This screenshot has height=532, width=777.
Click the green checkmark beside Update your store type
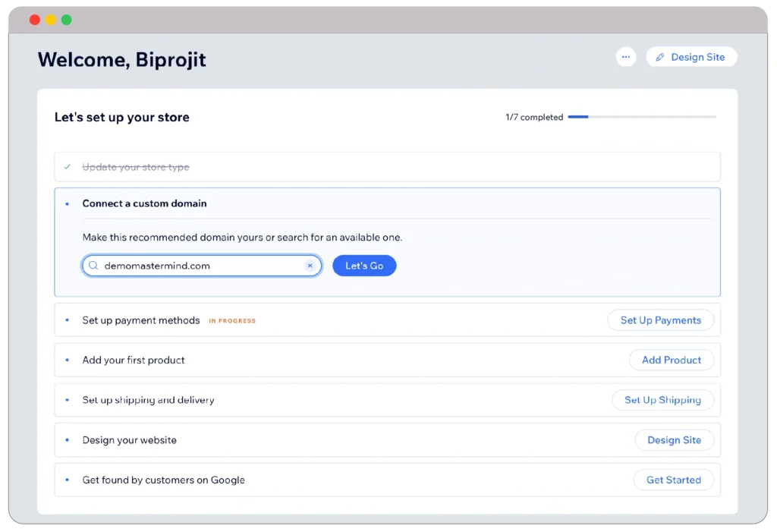coord(68,166)
